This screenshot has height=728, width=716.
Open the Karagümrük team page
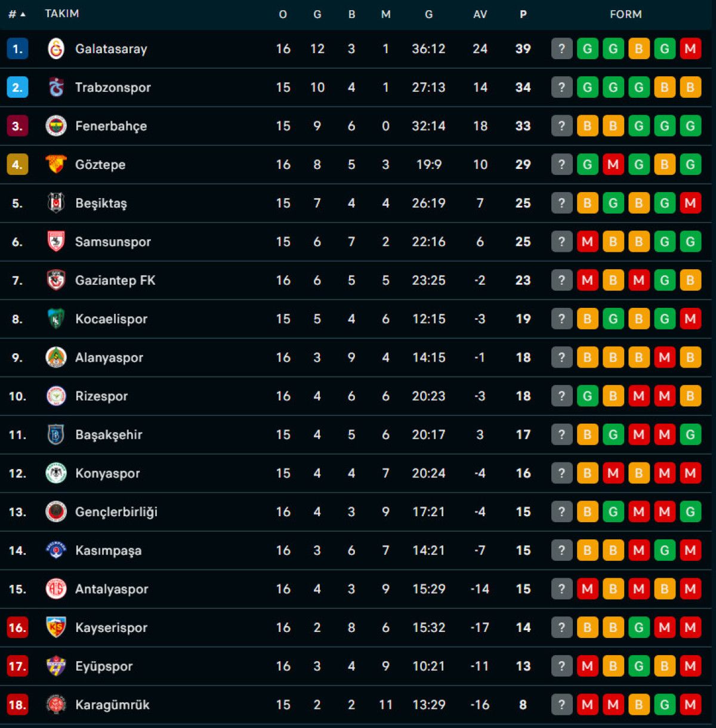click(112, 705)
